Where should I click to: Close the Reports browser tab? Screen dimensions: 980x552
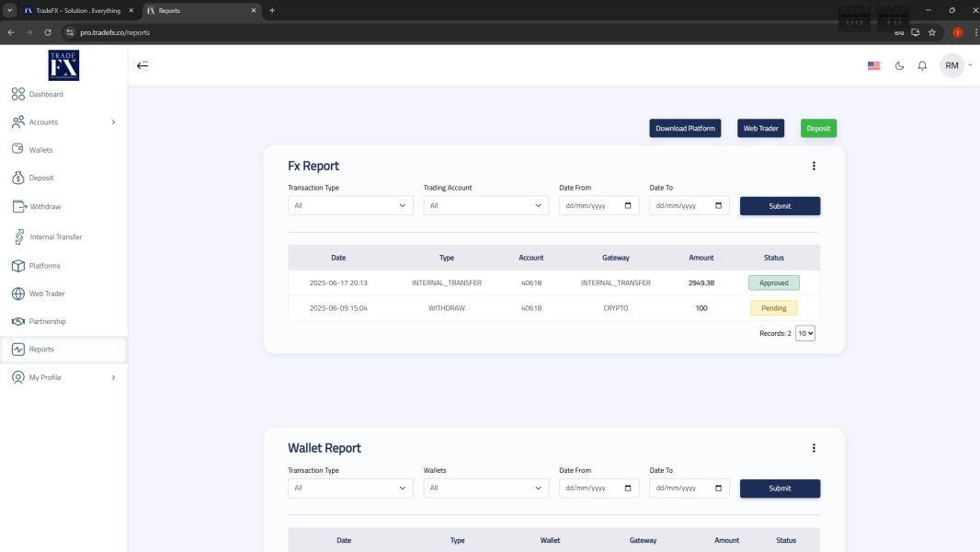(253, 11)
